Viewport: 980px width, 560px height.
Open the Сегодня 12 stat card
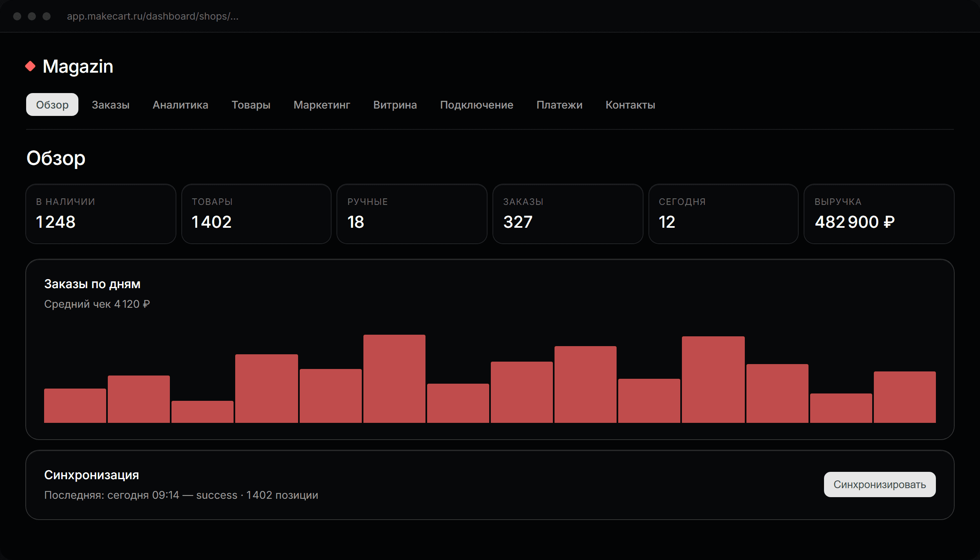click(x=724, y=214)
